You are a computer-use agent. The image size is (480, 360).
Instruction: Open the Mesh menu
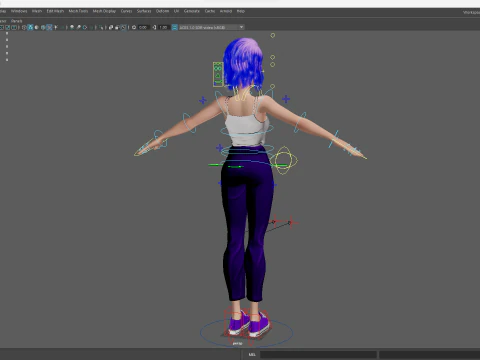pos(37,11)
